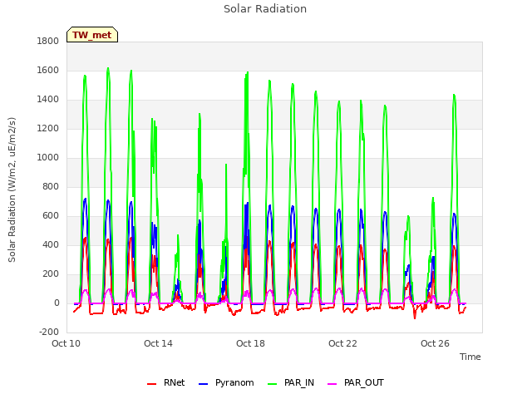Click the Time x-axis label

[470, 357]
